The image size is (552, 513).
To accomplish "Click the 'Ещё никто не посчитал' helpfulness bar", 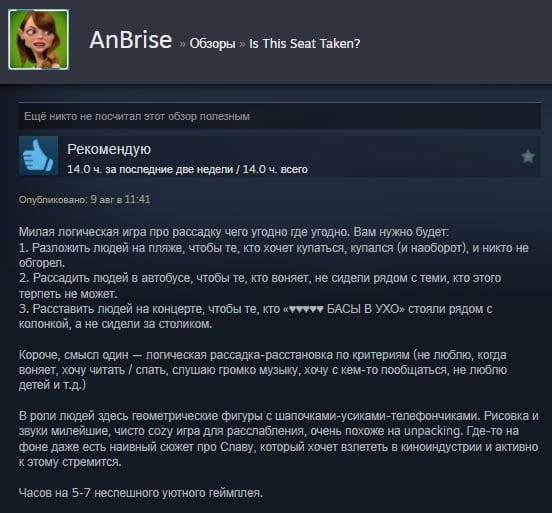I will click(280, 116).
